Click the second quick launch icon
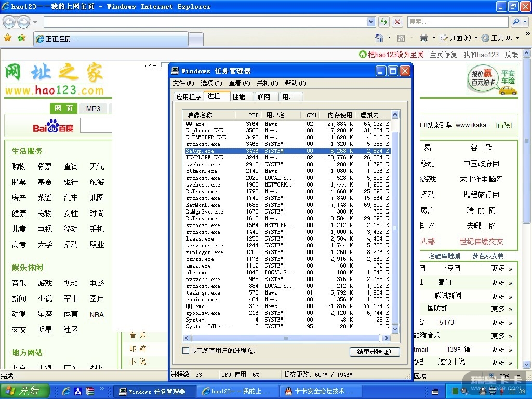This screenshot has width=532, height=399. [x=78, y=391]
